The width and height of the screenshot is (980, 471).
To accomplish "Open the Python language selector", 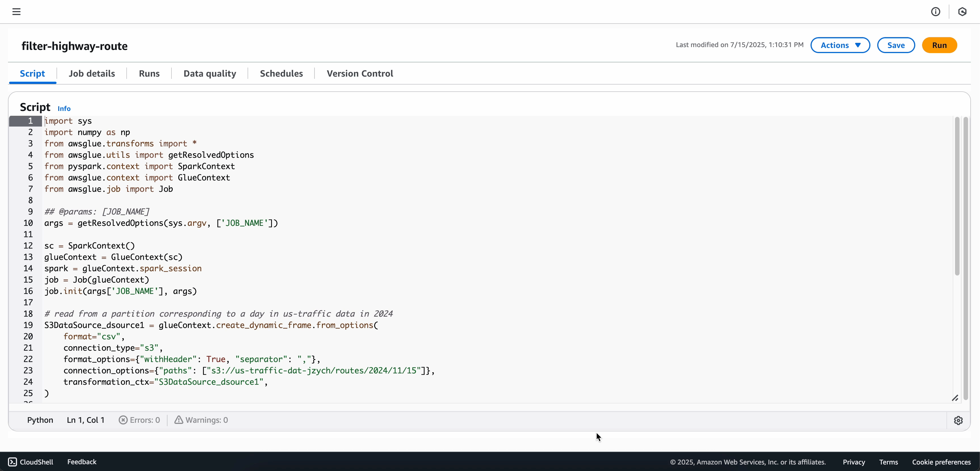I will point(40,420).
